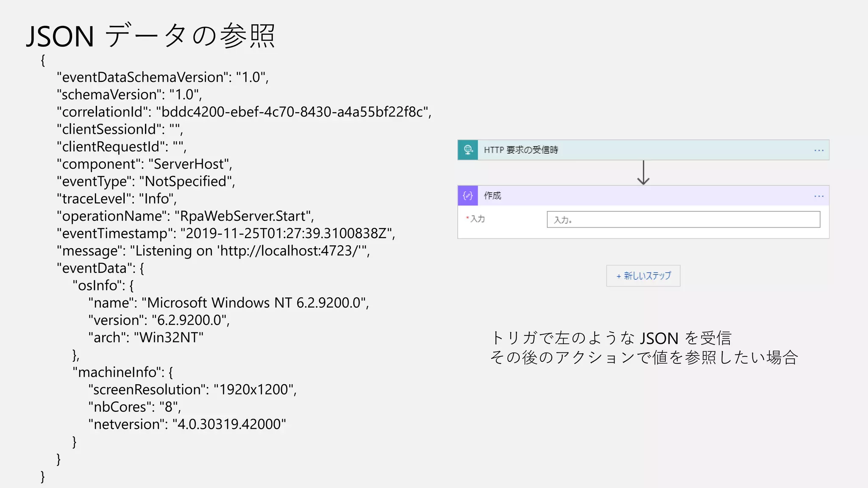This screenshot has height=488, width=868.
Task: Open the ellipsis menu of HTTP 要求の受信時 card
Action: [819, 150]
